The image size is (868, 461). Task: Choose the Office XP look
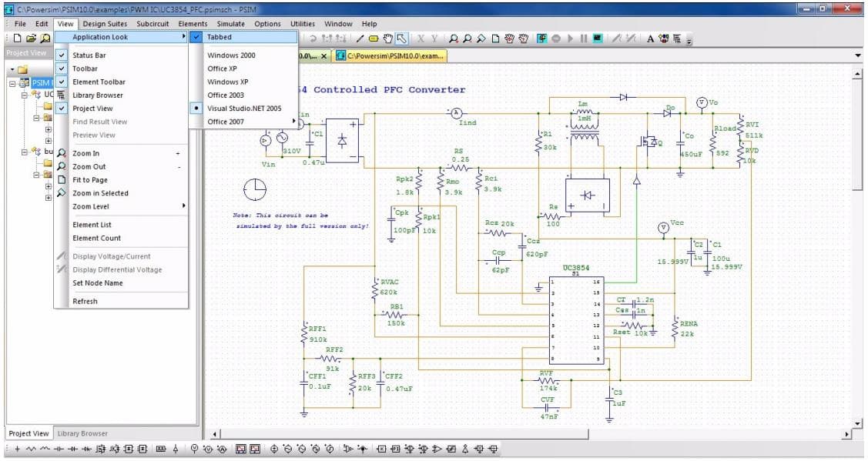(243, 68)
